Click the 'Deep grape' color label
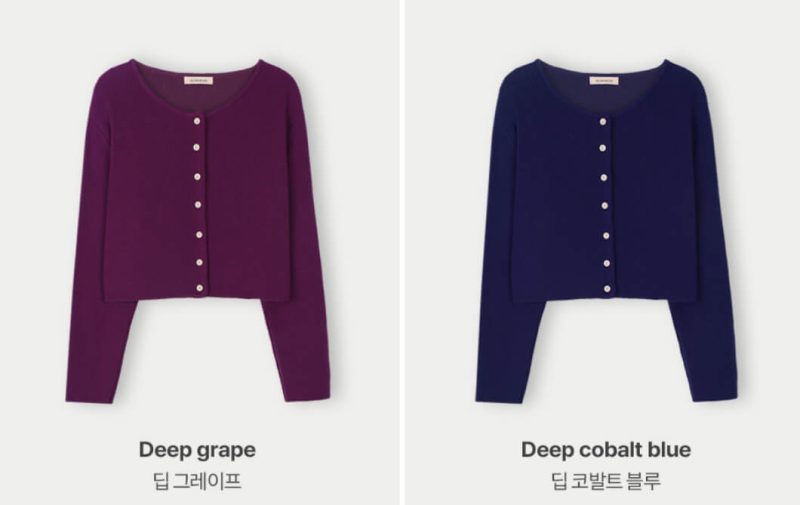The height and width of the screenshot is (505, 800). coord(197,450)
